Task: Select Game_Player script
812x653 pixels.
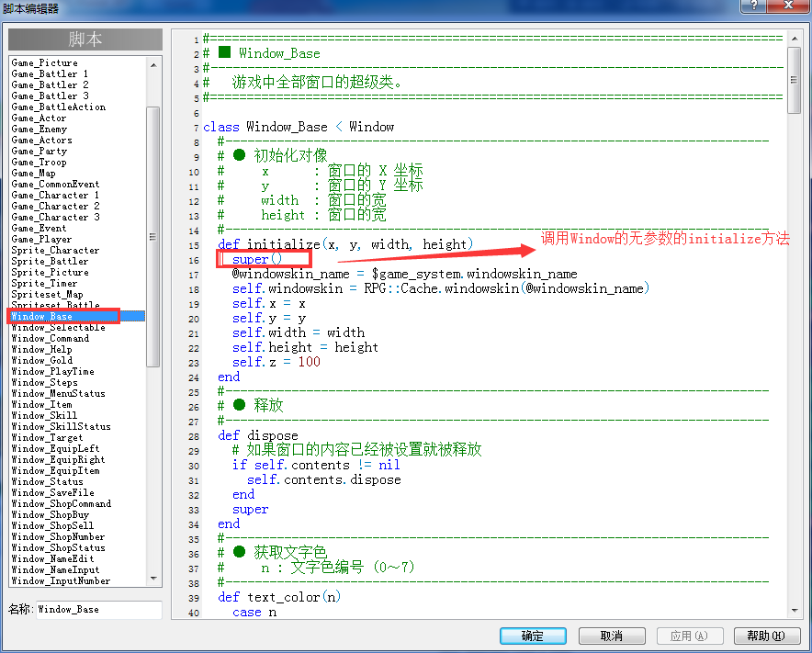Action: point(41,239)
